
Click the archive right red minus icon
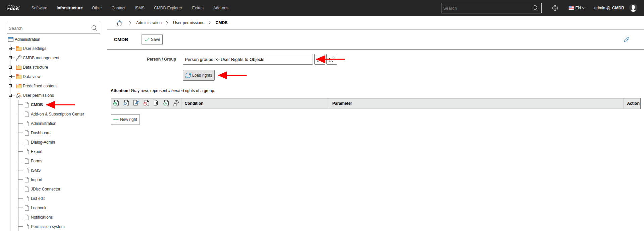coord(146,103)
